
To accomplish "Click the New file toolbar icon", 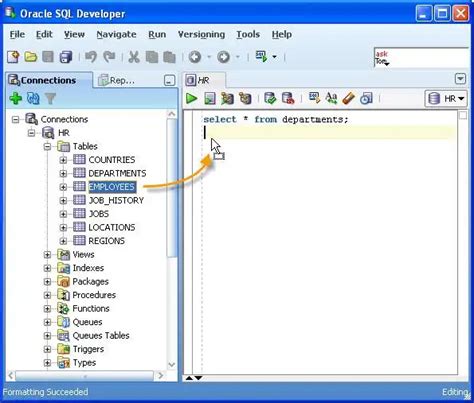I will [13, 57].
